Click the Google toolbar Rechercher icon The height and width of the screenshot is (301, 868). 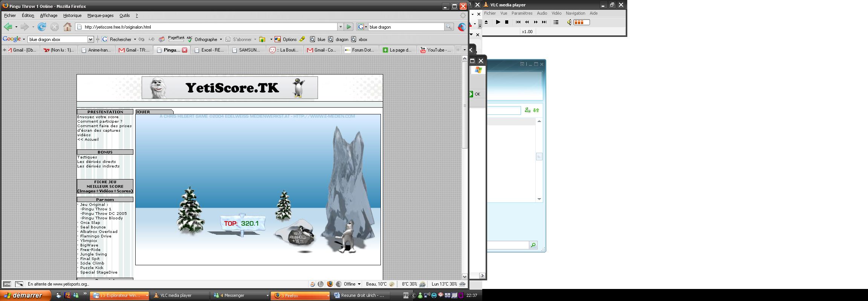[x=105, y=39]
